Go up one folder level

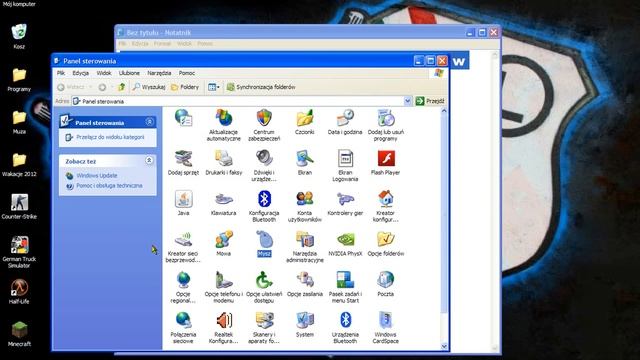pos(121,87)
